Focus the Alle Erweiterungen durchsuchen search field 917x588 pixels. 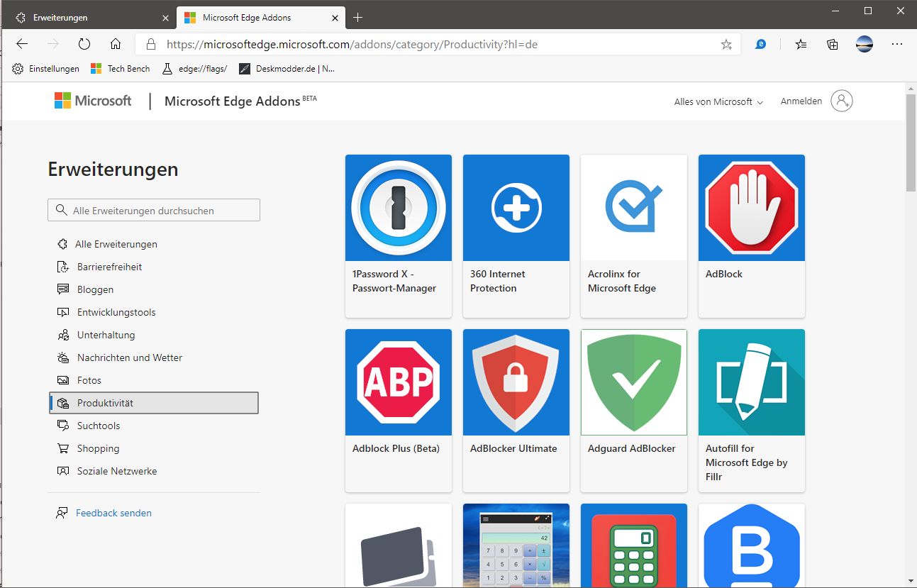pyautogui.click(x=154, y=211)
